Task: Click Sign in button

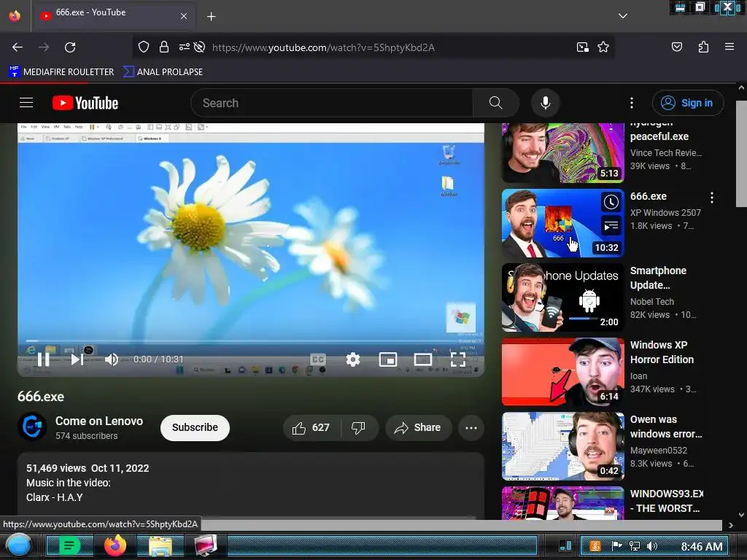Action: coord(688,103)
